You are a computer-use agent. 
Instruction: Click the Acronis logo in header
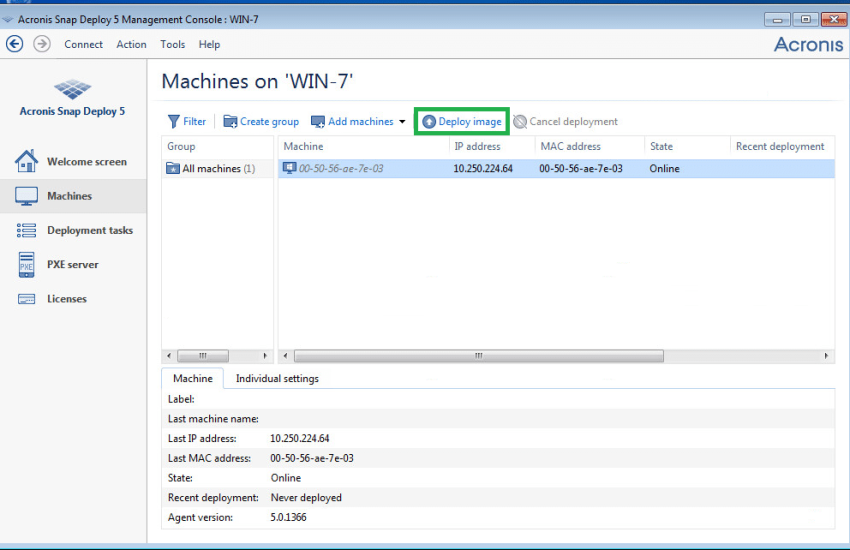[808, 44]
